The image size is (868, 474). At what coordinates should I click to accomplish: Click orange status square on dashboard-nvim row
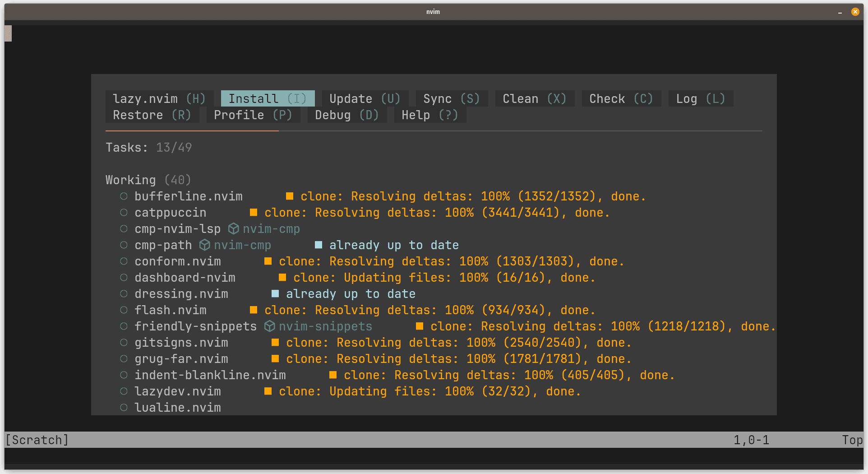[282, 277]
